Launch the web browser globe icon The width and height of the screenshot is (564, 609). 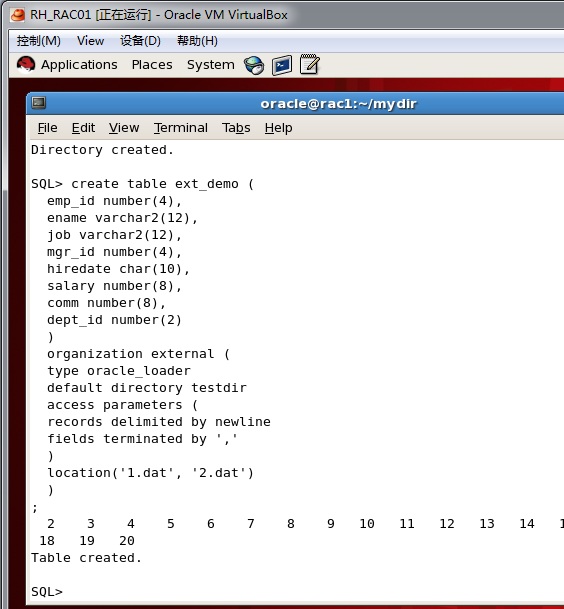coord(254,65)
